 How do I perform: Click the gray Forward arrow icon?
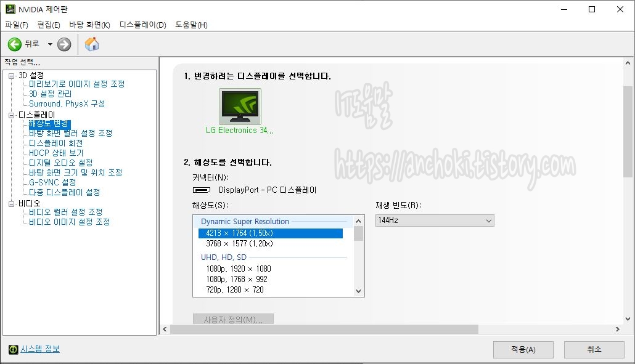(x=64, y=44)
